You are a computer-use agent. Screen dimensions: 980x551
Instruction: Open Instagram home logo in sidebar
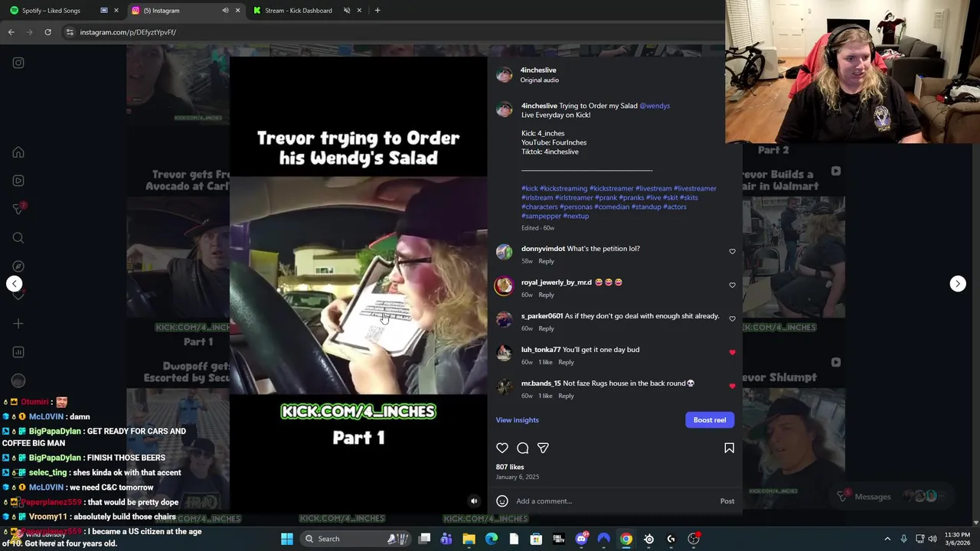[x=18, y=63]
